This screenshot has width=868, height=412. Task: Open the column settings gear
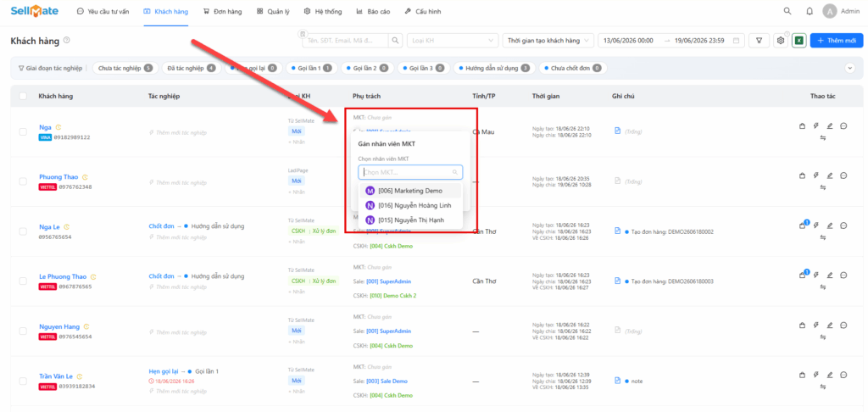(x=781, y=41)
